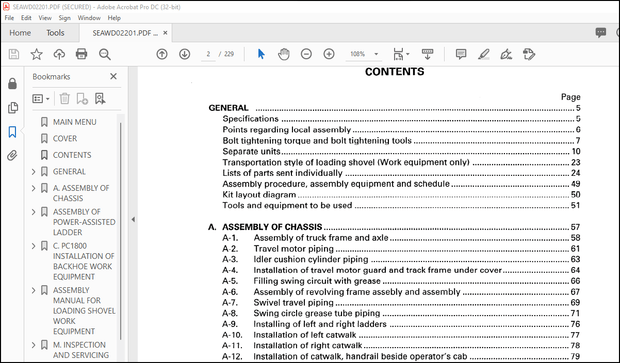Image resolution: width=620 pixels, height=363 pixels.
Task: Activate the selection arrow tool
Action: click(261, 54)
